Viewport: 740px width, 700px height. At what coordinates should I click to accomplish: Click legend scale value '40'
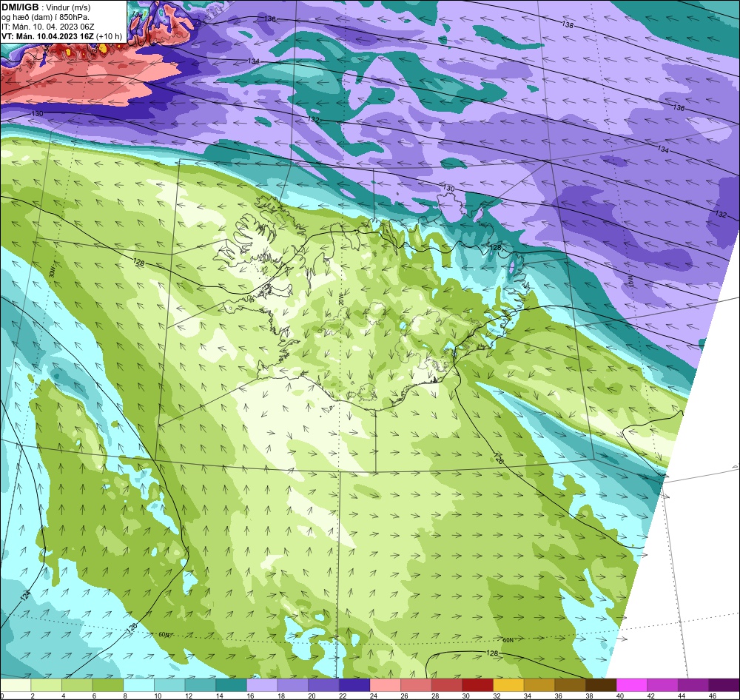(x=619, y=696)
